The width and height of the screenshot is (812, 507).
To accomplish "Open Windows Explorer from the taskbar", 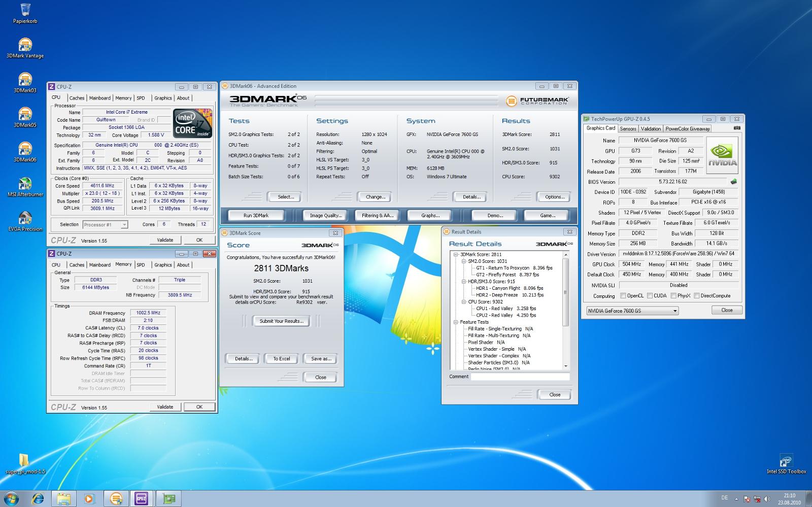I will pyautogui.click(x=63, y=499).
